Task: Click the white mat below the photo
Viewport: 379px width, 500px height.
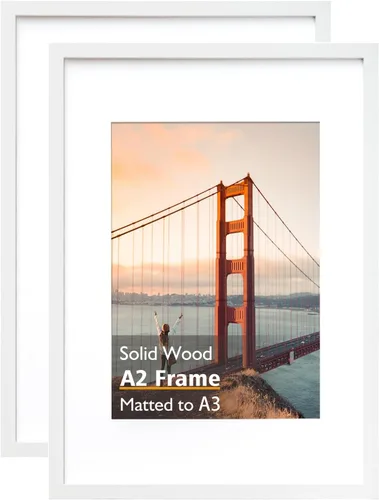Action: (x=213, y=452)
